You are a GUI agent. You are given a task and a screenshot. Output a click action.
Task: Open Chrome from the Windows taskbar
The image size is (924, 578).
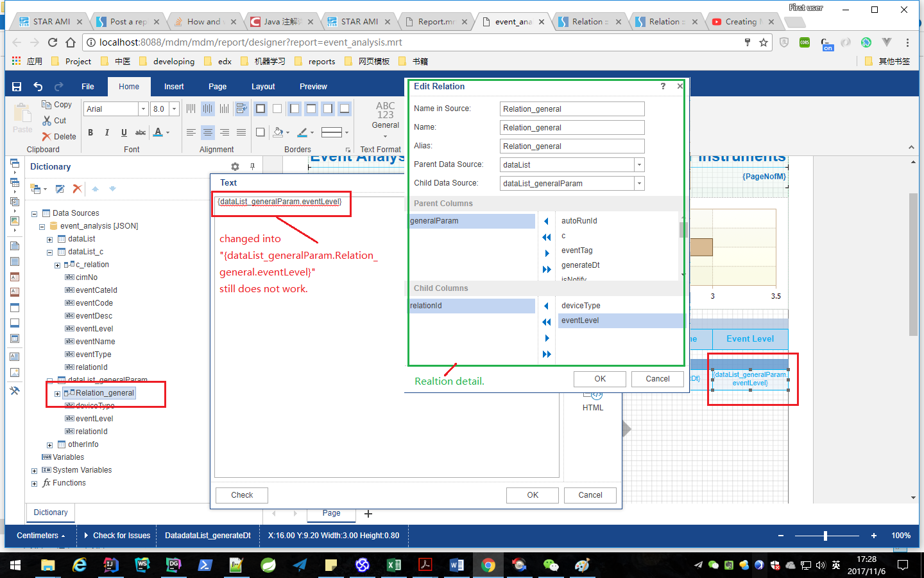tap(488, 565)
